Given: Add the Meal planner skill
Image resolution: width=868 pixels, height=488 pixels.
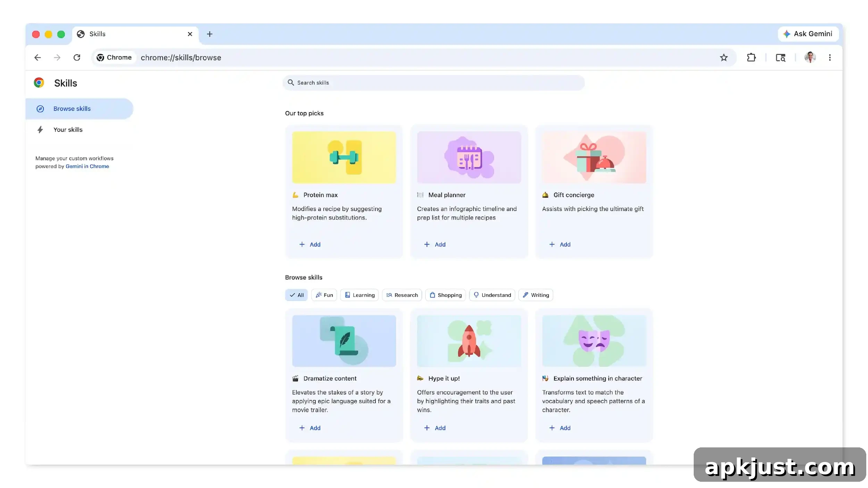Looking at the screenshot, I should [x=435, y=244].
